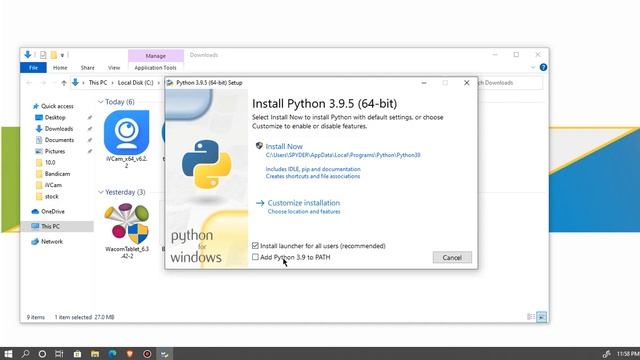640x360 pixels.
Task: Open File Explorer taskbar icon
Action: pos(95,354)
